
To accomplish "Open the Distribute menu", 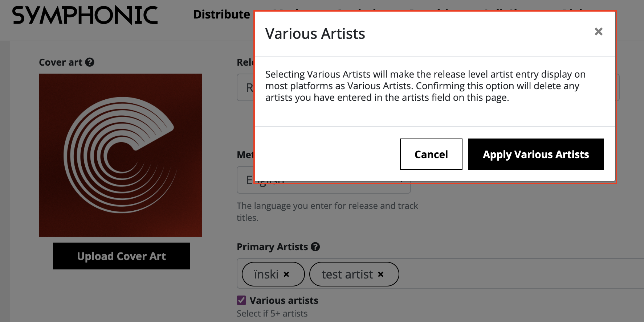I will pyautogui.click(x=221, y=15).
